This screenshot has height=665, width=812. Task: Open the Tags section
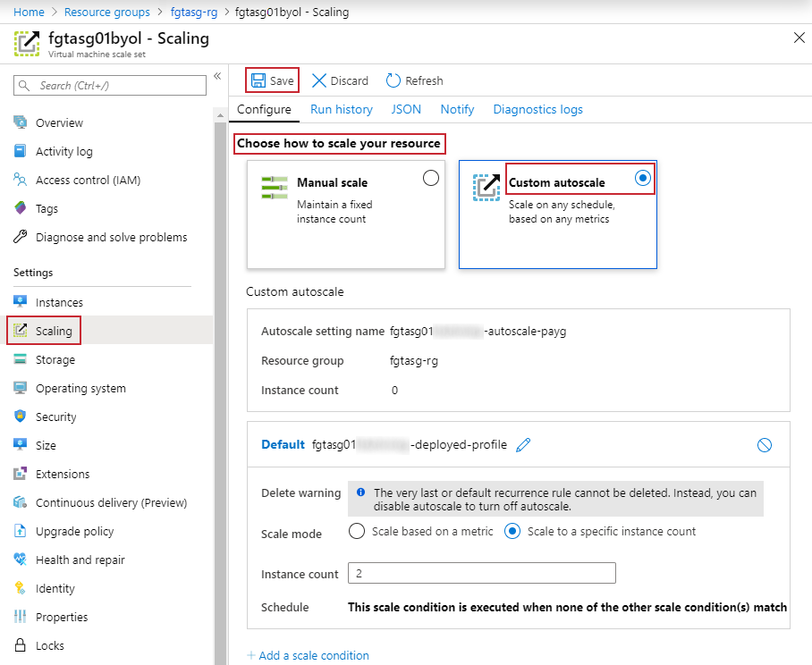54,208
